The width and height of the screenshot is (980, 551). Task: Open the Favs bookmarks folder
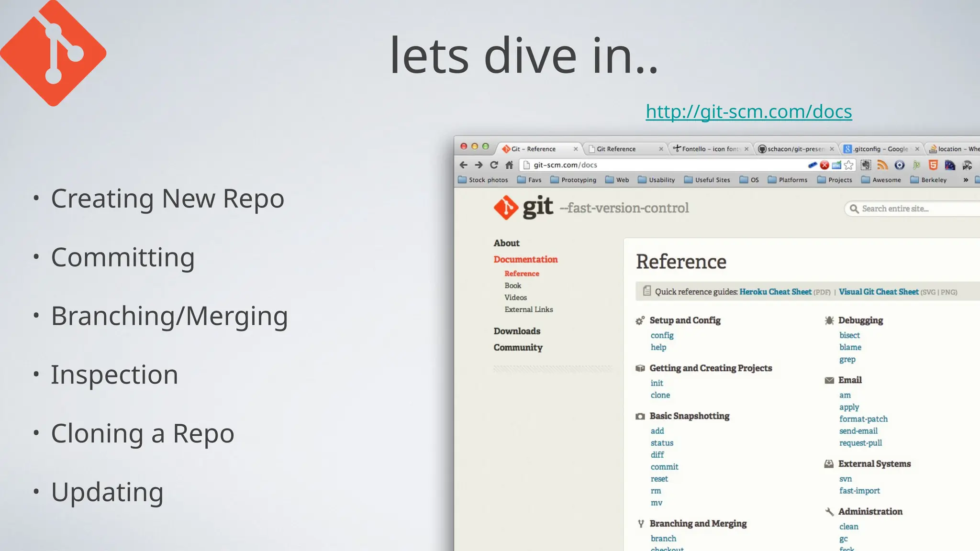coord(529,180)
